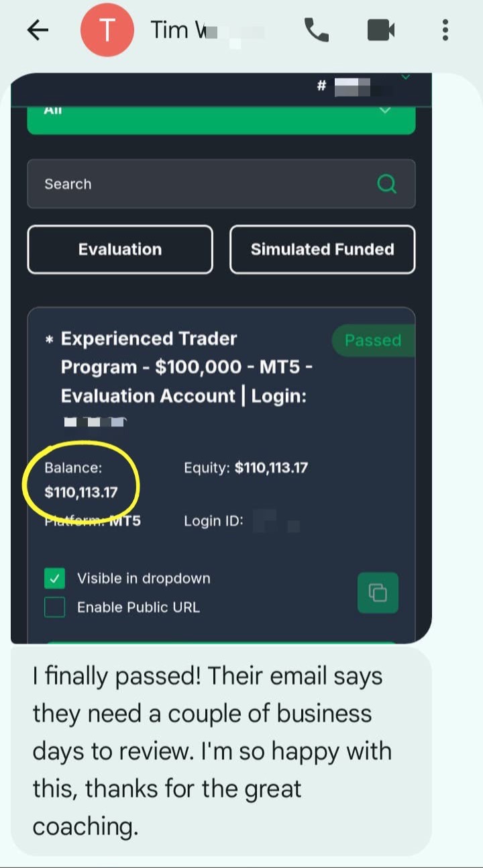The height and width of the screenshot is (868, 483).
Task: Switch to the Simulated Funded tab
Action: coord(323,249)
